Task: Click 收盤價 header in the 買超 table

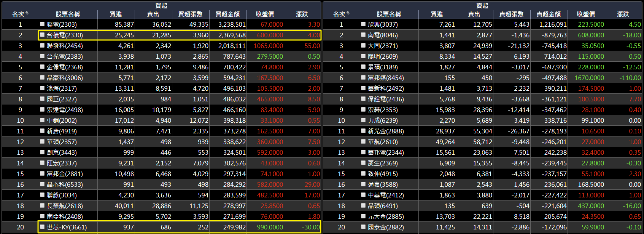Action: (265, 14)
